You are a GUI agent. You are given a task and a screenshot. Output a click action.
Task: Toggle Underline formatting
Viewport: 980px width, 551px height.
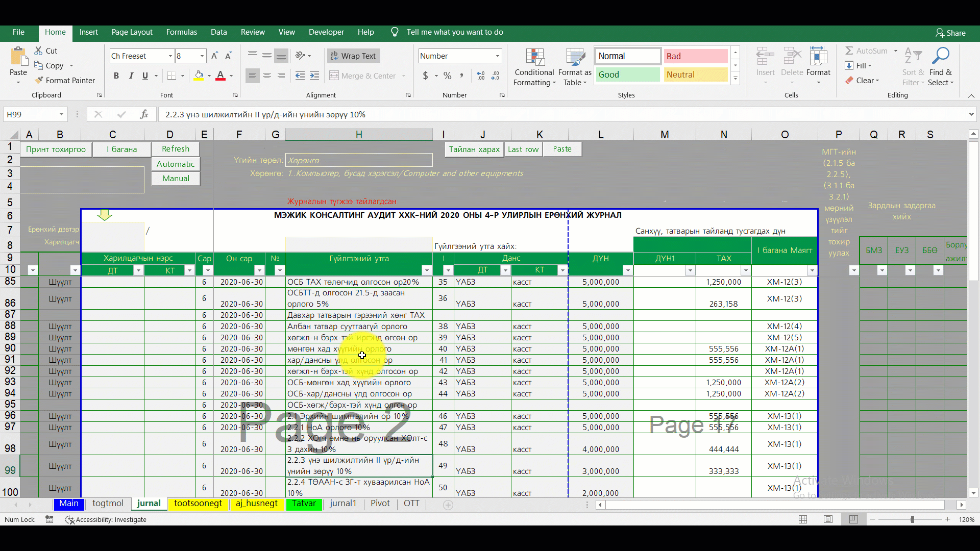[x=145, y=76]
